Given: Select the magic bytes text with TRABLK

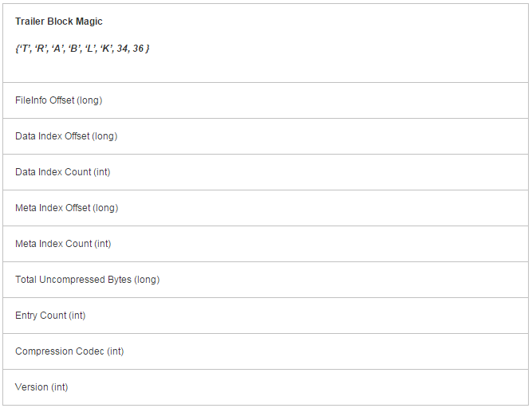Looking at the screenshot, I should pos(82,49).
